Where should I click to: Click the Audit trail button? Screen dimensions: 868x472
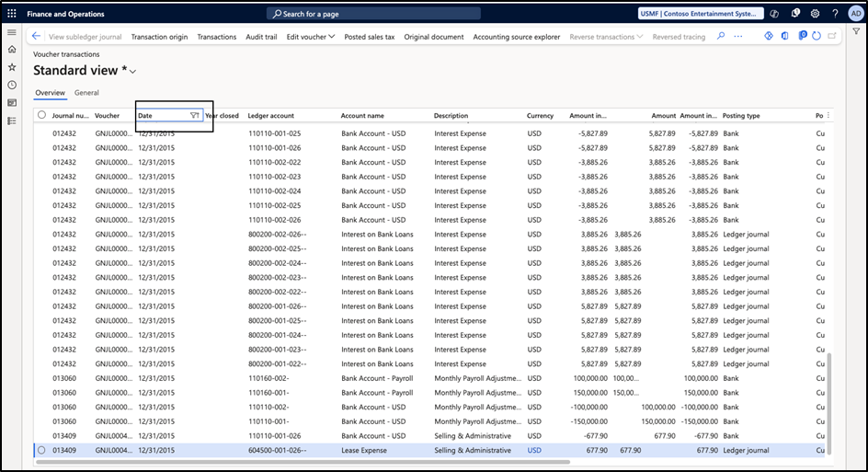(x=261, y=37)
